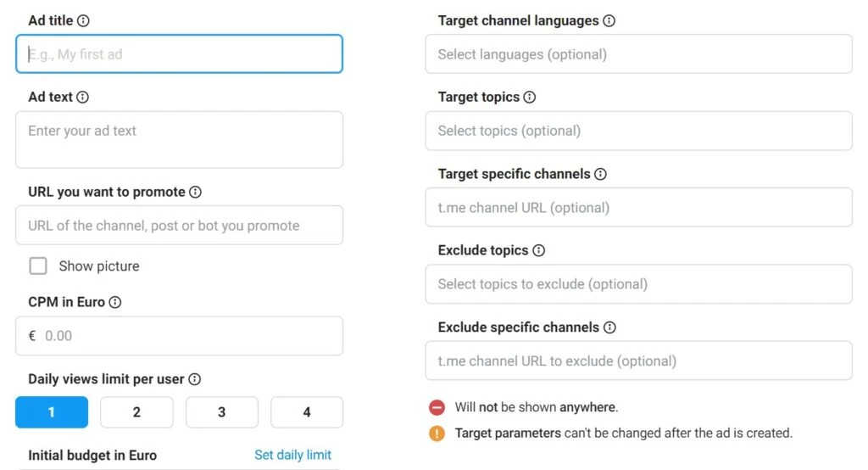Open info icon beside URL you want to promote
This screenshot has height=470, width=868.
pyautogui.click(x=196, y=192)
